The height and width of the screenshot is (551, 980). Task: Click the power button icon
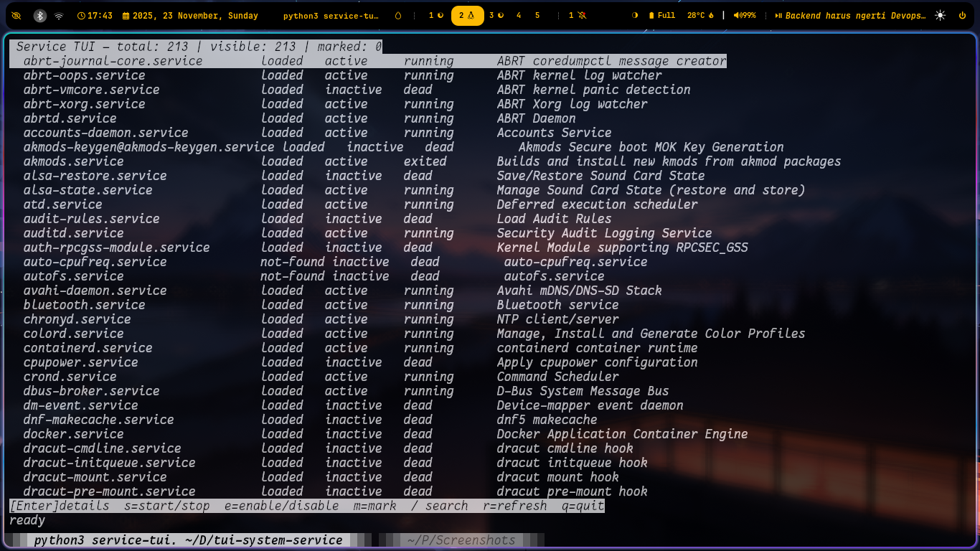tap(962, 15)
